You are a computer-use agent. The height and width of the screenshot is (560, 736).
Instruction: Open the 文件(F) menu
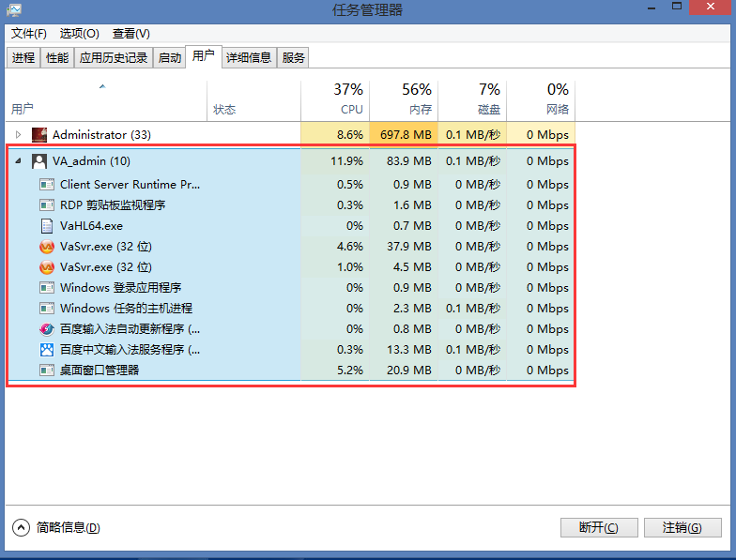click(29, 34)
